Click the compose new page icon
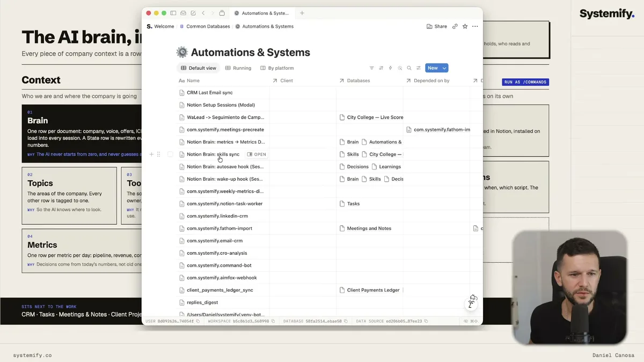644x362 pixels. (x=193, y=13)
